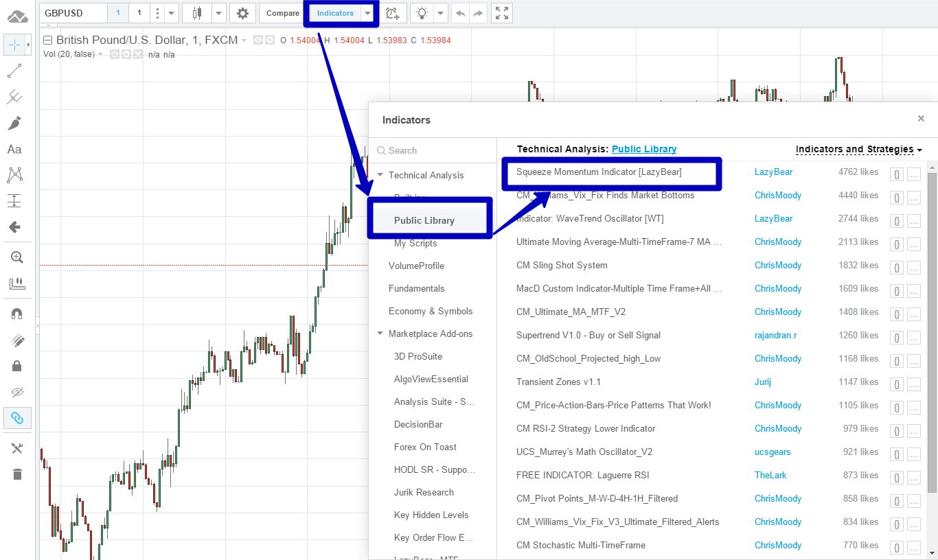Click the Public Library header link

(x=644, y=149)
